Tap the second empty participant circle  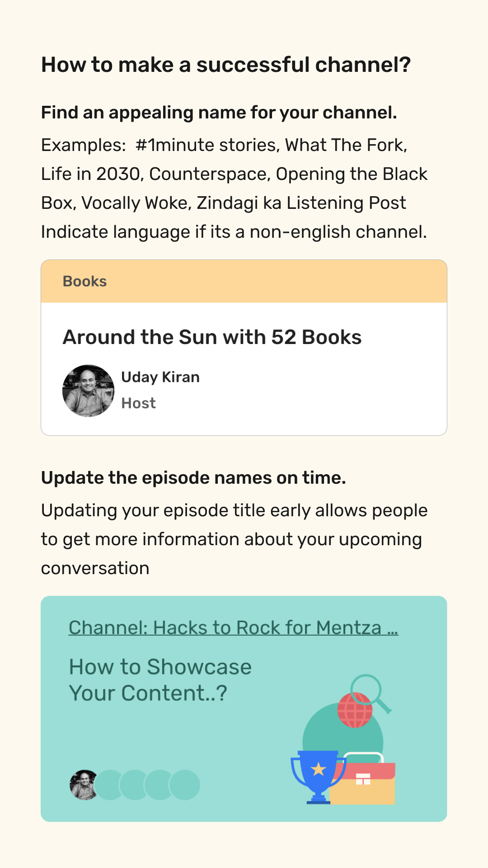(135, 785)
